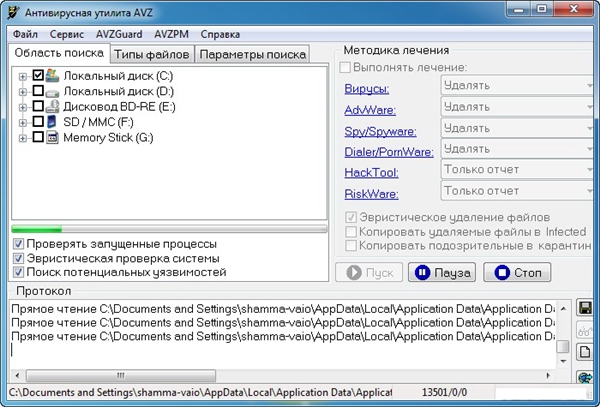Check the Локальный диск (D:) checkbox
Viewport: 600px width, 407px height.
coord(38,91)
